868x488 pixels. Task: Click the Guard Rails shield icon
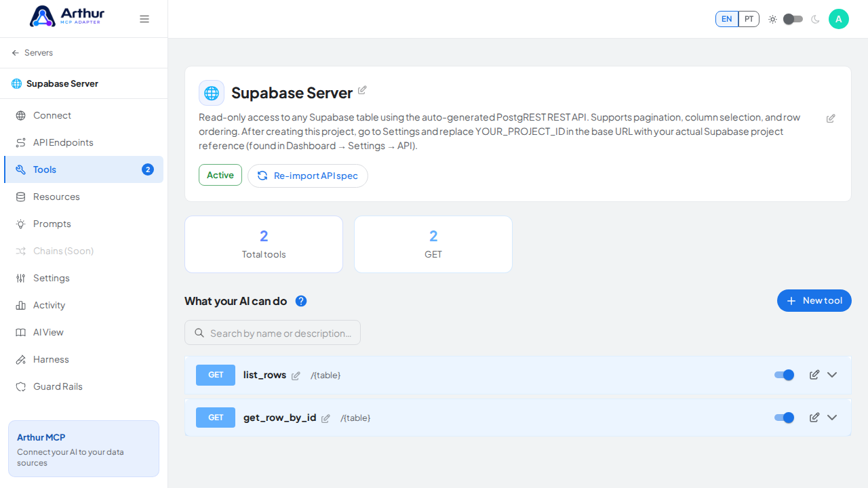[x=21, y=386]
